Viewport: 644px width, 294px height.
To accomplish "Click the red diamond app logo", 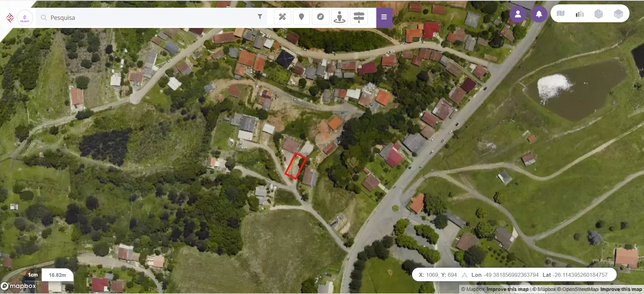I will click(10, 18).
